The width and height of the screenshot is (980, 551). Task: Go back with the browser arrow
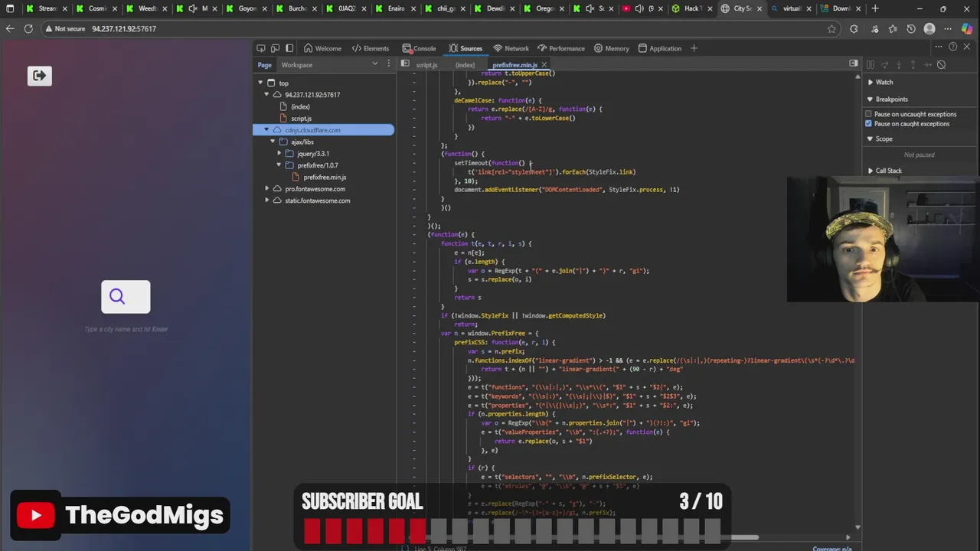[10, 28]
